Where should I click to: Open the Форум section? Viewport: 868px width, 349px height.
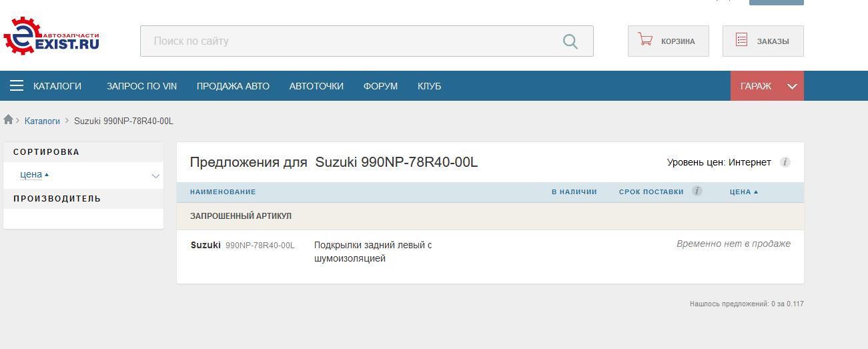point(380,86)
